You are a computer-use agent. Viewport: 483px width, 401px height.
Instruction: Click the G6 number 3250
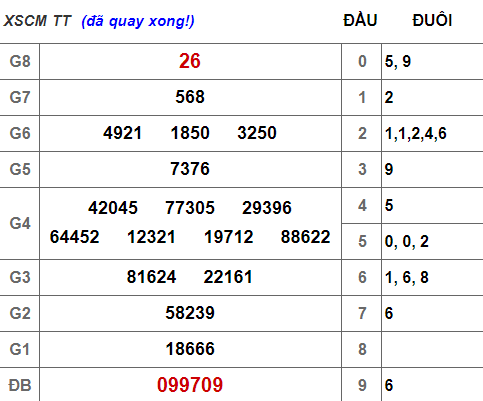[x=257, y=133]
